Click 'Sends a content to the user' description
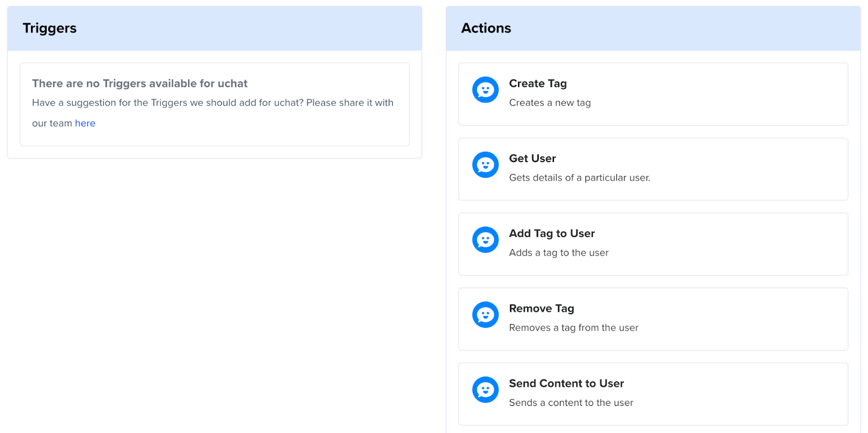Screen dimensions: 868x433 tap(571, 403)
